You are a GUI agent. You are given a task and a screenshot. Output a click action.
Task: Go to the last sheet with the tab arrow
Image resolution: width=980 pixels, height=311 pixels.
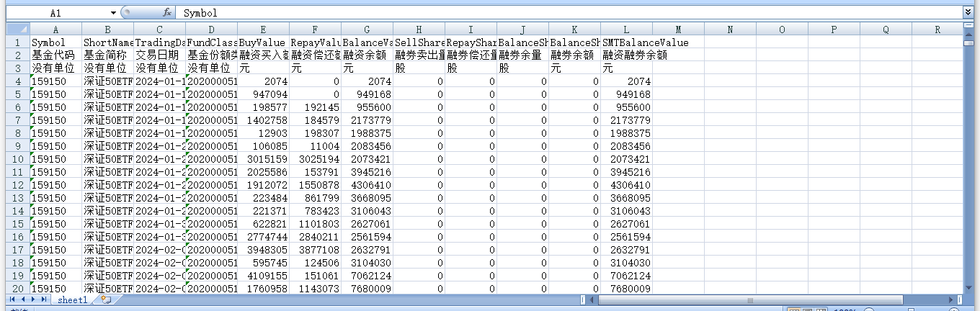(43, 299)
